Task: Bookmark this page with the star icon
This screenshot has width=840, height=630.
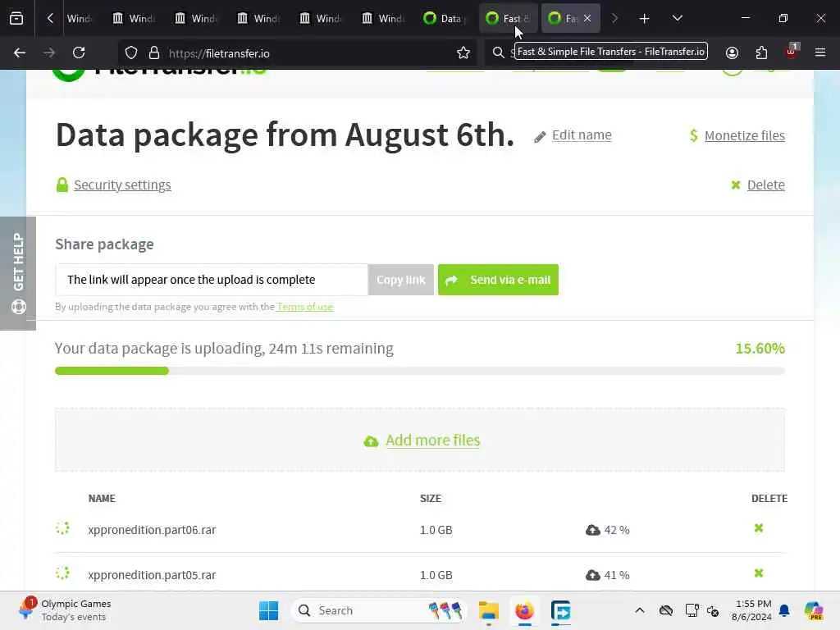Action: point(463,52)
